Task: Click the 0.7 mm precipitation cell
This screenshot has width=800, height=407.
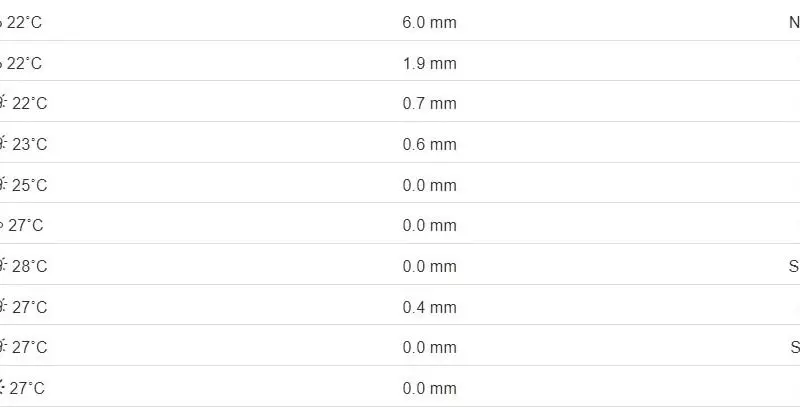Action: [x=429, y=103]
